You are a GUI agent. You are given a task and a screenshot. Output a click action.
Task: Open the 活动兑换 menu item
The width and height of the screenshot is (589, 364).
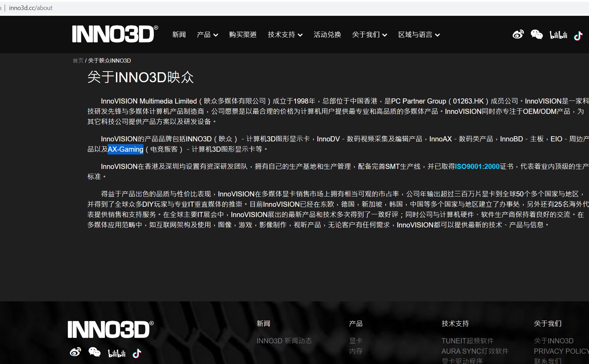coord(327,35)
